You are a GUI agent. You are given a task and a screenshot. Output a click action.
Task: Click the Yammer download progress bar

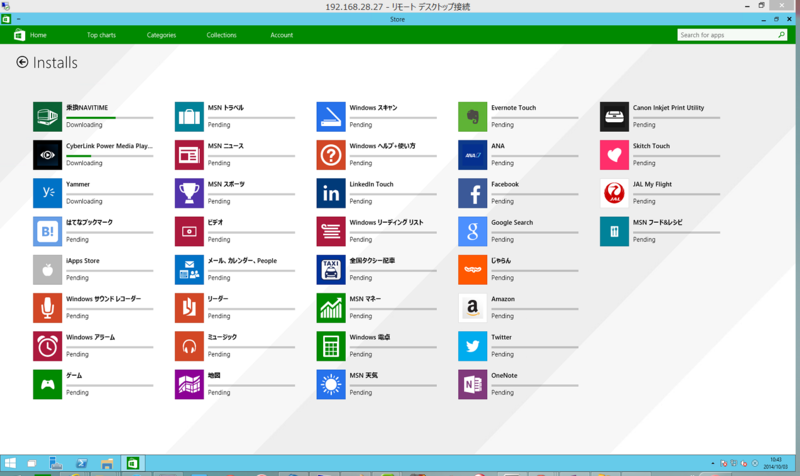[110, 194]
